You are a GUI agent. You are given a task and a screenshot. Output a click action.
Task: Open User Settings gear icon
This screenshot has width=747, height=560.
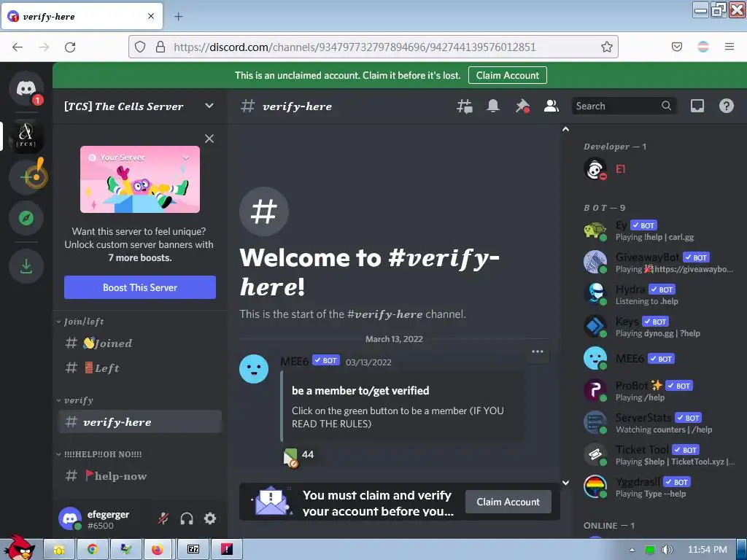(x=210, y=518)
